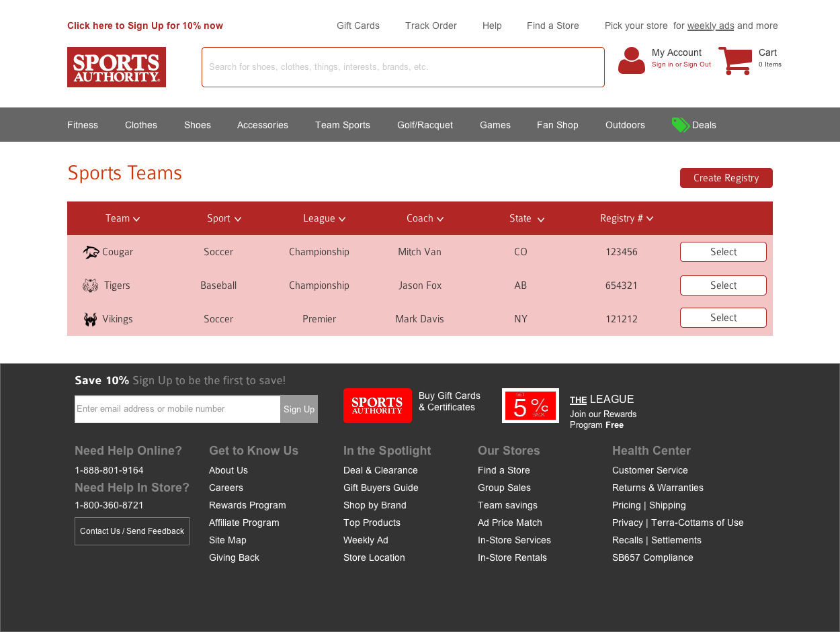Open the Golf/Racquet navigation menu
This screenshot has width=840, height=632.
(425, 125)
